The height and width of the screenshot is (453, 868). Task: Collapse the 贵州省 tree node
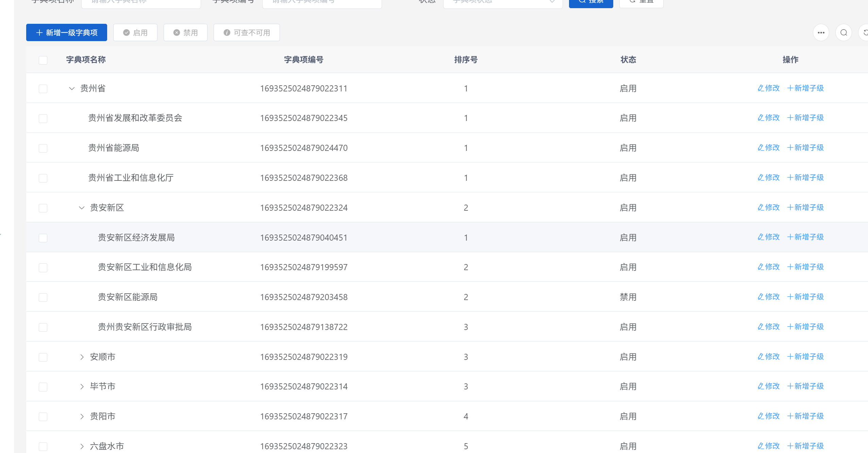point(72,89)
